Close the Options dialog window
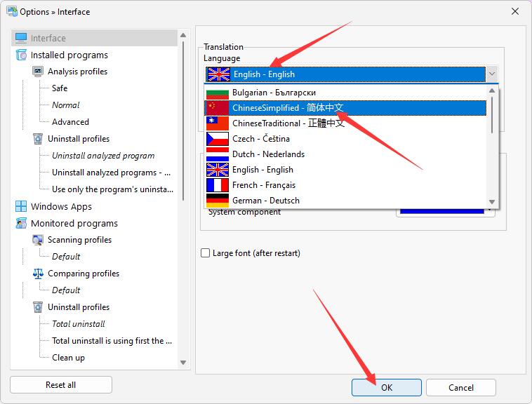532x404 pixels. (x=514, y=11)
